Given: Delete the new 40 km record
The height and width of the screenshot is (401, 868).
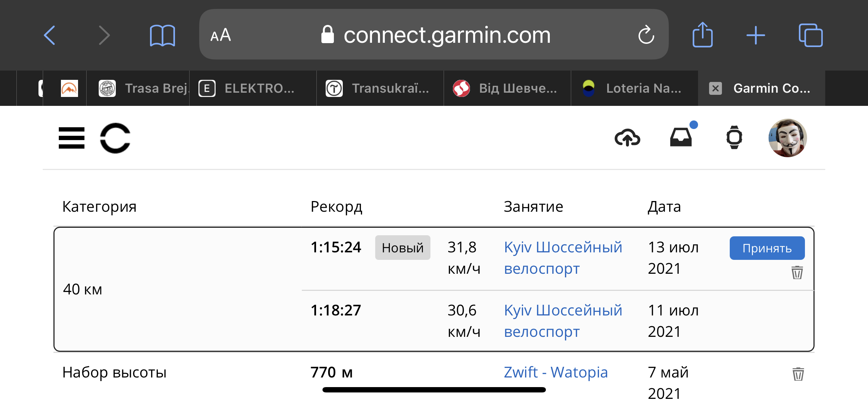Looking at the screenshot, I should tap(797, 273).
